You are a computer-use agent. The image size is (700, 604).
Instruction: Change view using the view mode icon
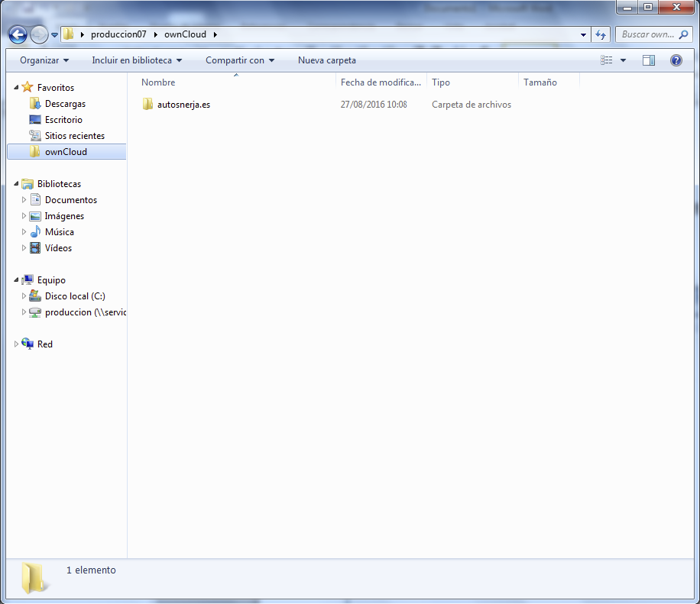[x=607, y=60]
